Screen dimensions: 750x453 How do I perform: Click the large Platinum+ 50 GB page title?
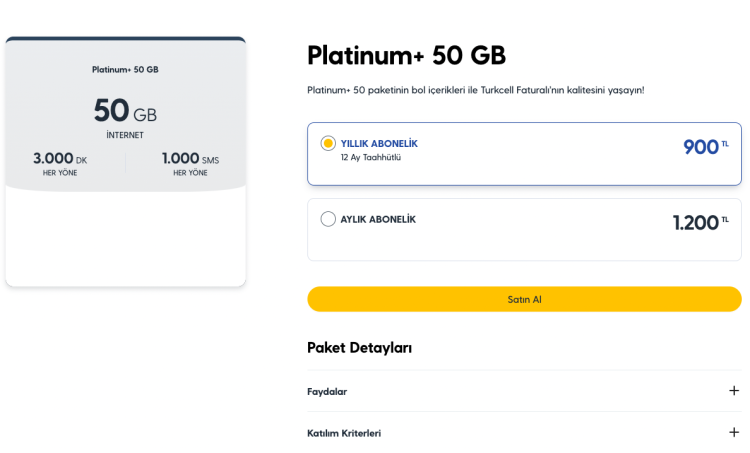[406, 54]
